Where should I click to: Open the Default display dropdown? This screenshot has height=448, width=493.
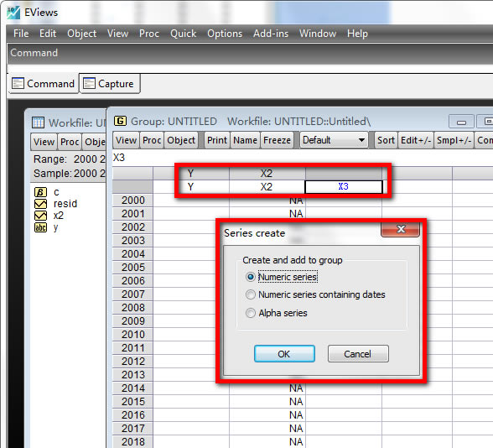[x=335, y=140]
